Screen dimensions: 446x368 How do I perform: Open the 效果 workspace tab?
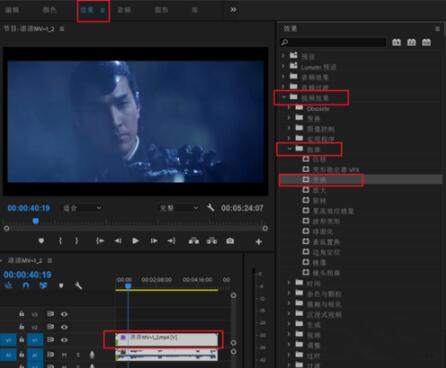87,10
